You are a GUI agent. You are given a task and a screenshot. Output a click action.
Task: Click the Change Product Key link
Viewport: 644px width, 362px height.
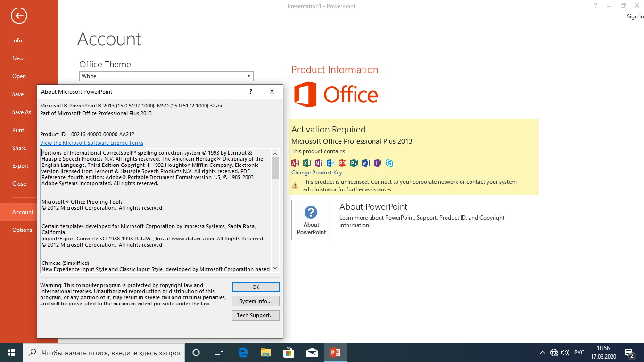[x=317, y=173]
